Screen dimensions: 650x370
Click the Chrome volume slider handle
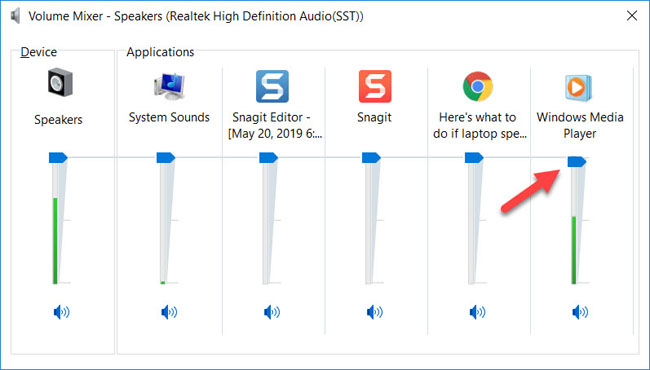tap(474, 157)
